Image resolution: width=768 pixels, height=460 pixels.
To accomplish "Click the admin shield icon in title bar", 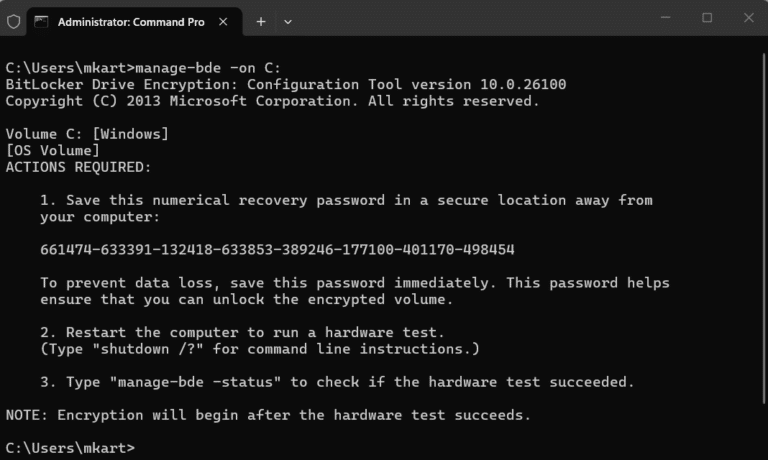I will (x=14, y=21).
